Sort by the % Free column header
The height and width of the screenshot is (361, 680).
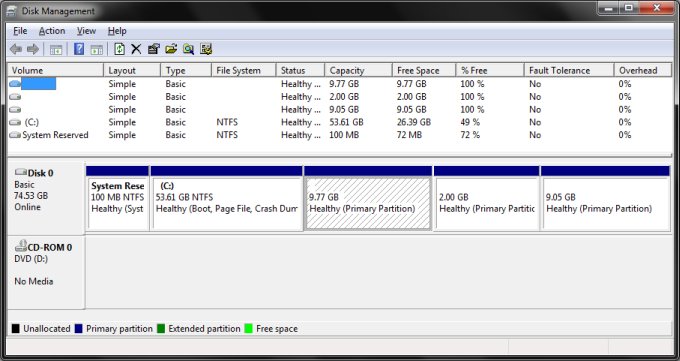490,70
